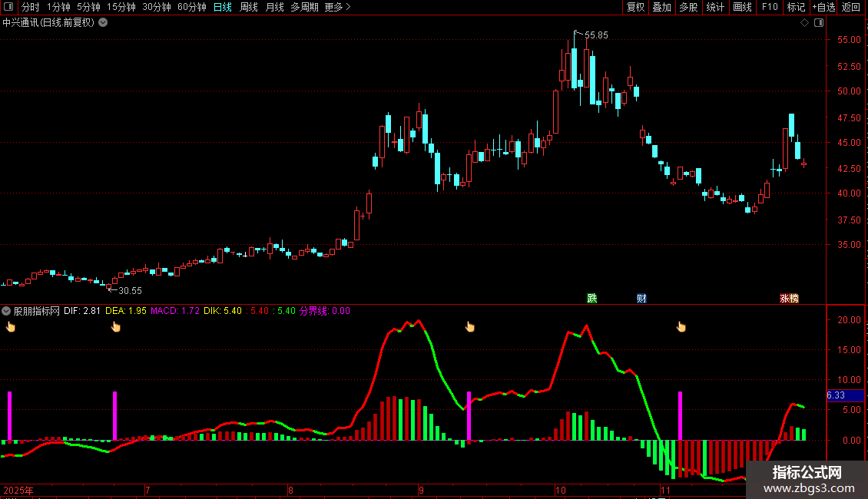This screenshot has height=499, width=868.
Task: Select the 周线 weekly chart tab
Action: click(249, 7)
